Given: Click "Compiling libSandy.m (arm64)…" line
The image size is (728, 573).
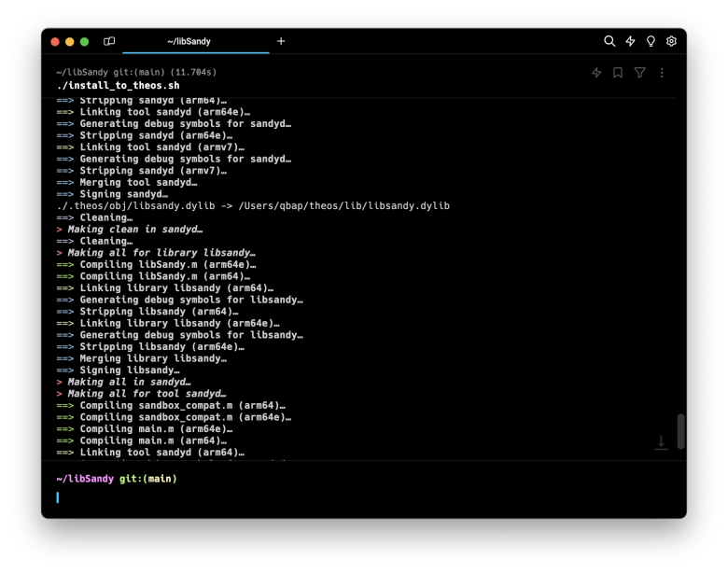Looking at the screenshot, I should (x=153, y=276).
